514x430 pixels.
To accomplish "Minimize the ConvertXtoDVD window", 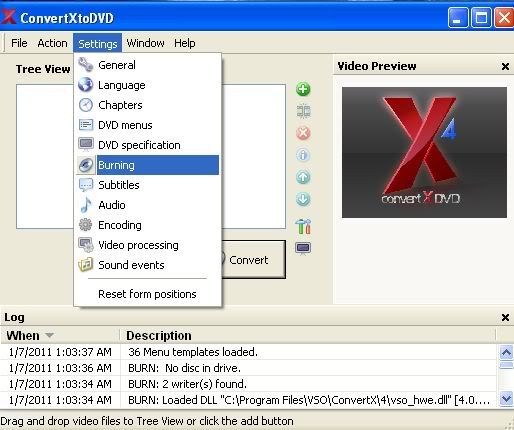I will (x=458, y=17).
